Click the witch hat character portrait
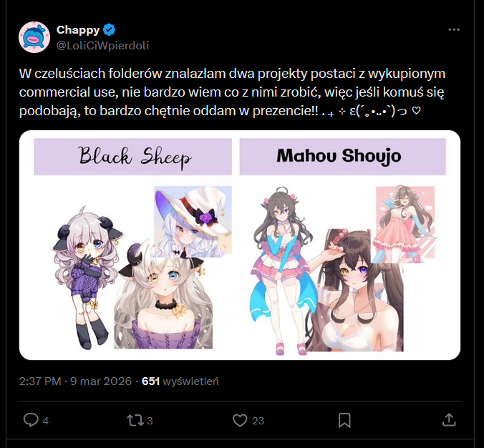Image resolution: width=484 pixels, height=448 pixels. coord(193,221)
